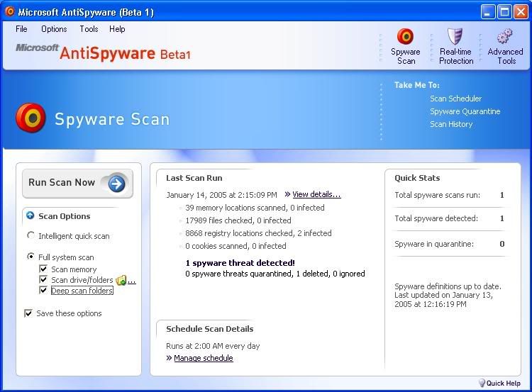This screenshot has height=392, width=532.
Task: Click ellipsis browse link after Scan drive/folders
Action: (132, 281)
